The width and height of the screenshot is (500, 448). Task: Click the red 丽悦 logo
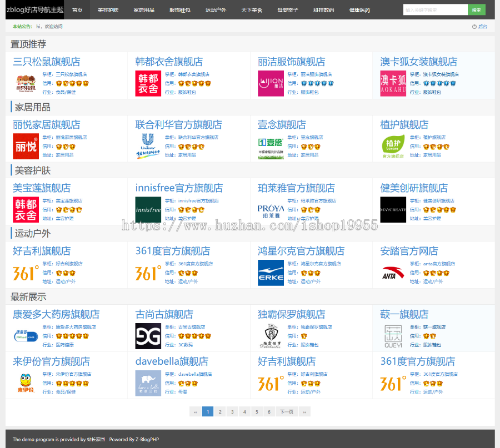26,146
